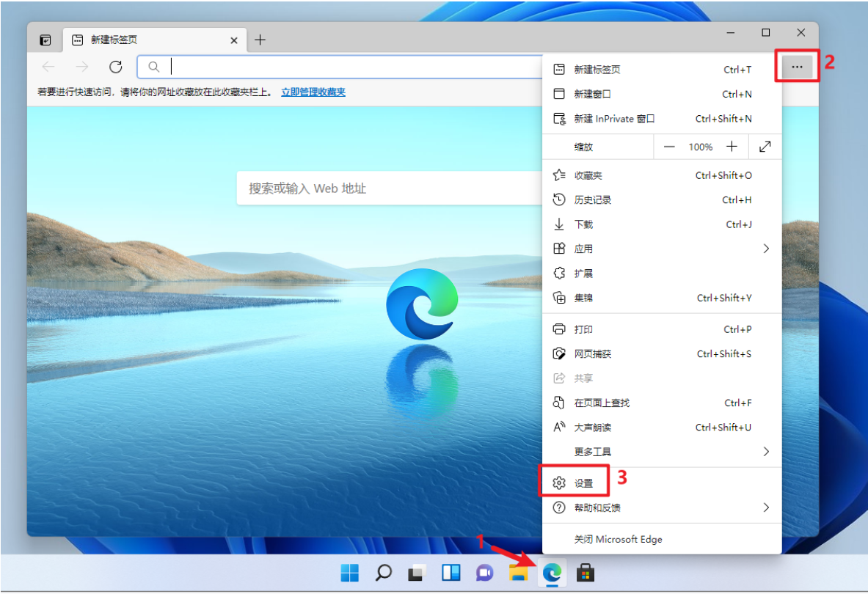868x594 pixels.
Task: Follow the 立即管理收藏夹 link
Action: [x=313, y=92]
